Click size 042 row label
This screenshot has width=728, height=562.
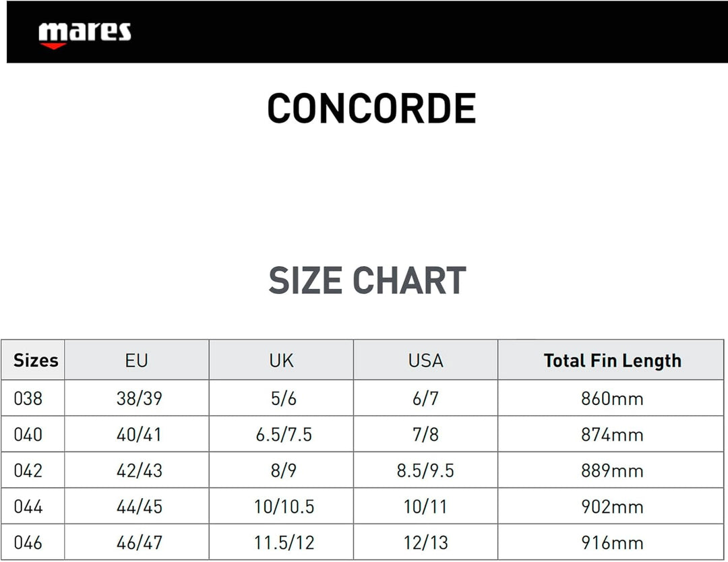pos(28,470)
